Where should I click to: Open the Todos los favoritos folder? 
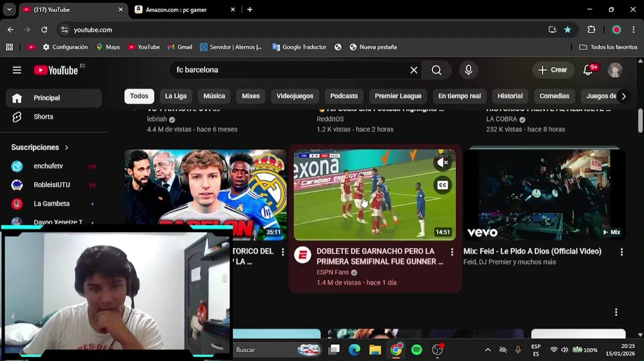pyautogui.click(x=608, y=47)
